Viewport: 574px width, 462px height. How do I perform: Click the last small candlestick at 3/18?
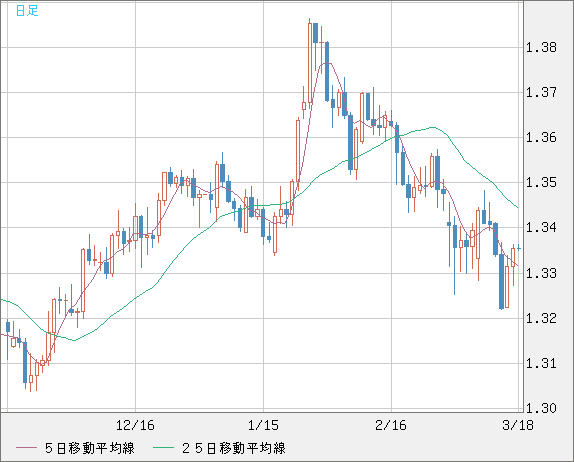click(519, 249)
